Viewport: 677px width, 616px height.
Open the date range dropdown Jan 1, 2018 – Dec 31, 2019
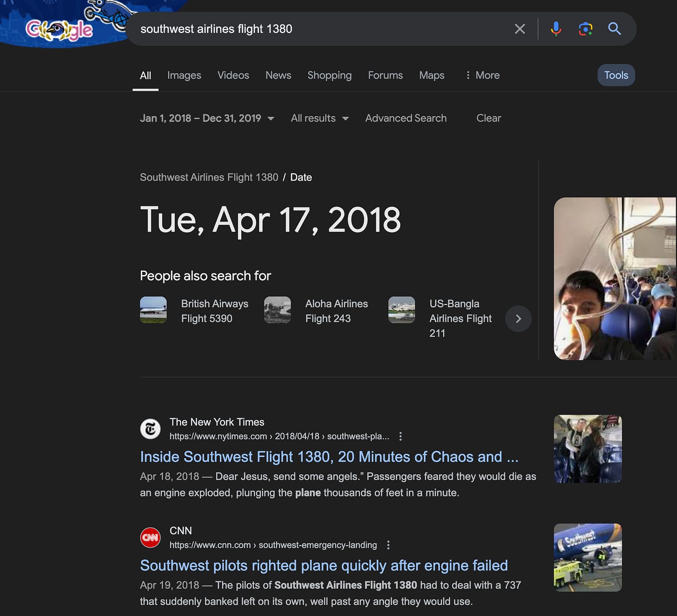[207, 118]
